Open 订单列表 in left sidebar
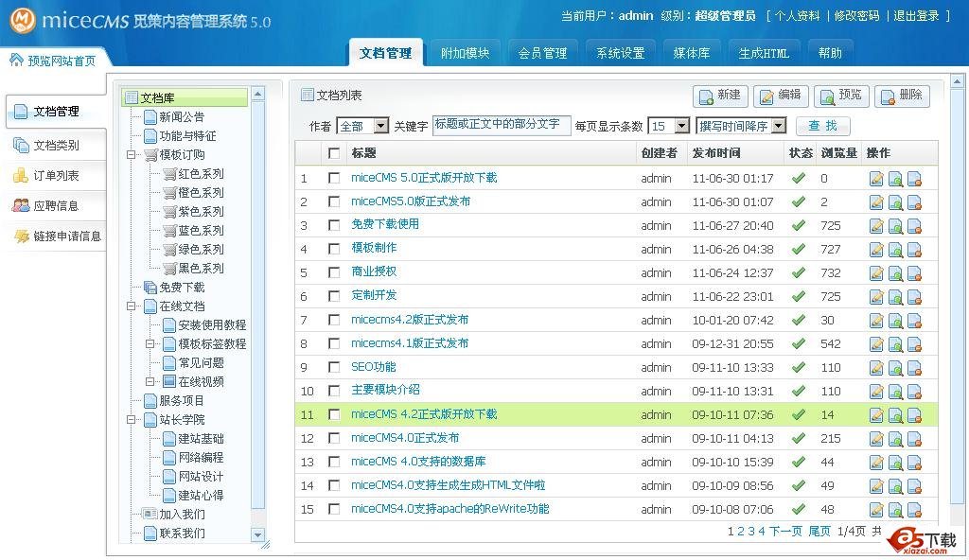 pyautogui.click(x=56, y=176)
